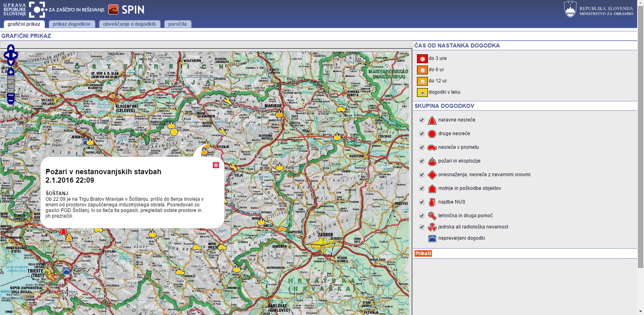Click the 'nepreverjeni dogodki' label

pos(461,238)
